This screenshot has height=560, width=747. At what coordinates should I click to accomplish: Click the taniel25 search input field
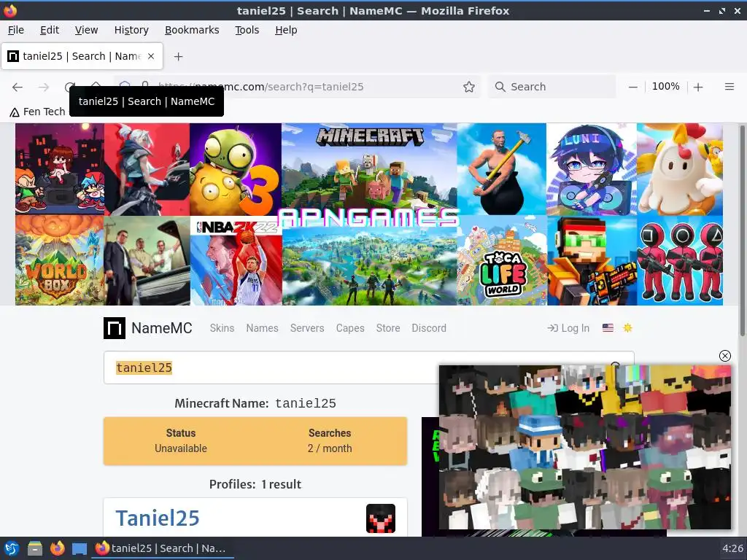pyautogui.click(x=271, y=367)
